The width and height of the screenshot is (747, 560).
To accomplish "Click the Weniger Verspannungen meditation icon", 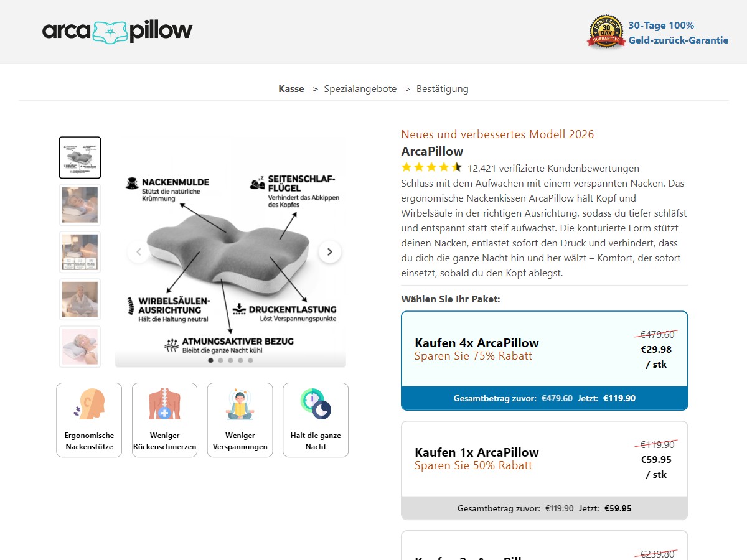I will pos(240,404).
